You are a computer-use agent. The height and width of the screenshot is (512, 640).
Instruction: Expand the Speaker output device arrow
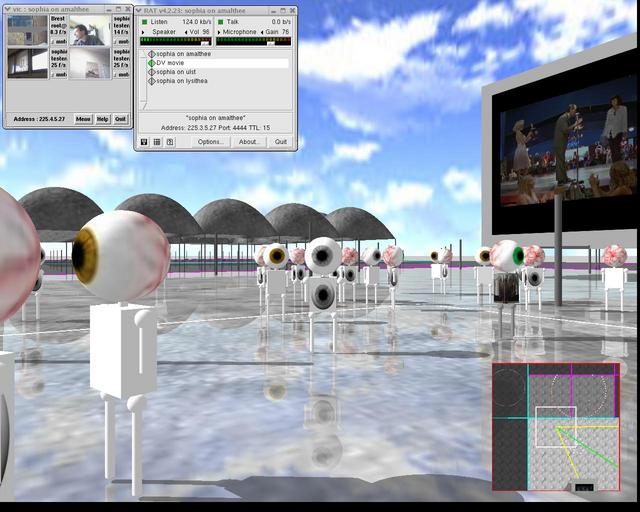(x=143, y=32)
